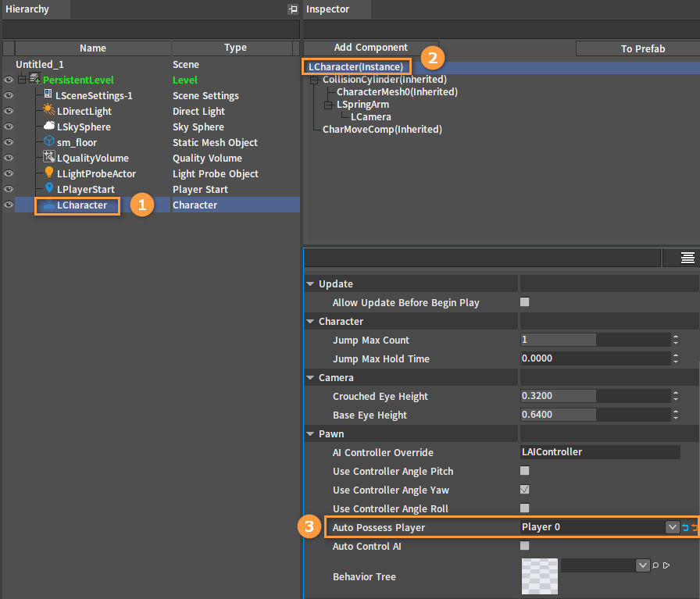Open the Inspector property list options menu icon
700x599 pixels.
click(687, 258)
